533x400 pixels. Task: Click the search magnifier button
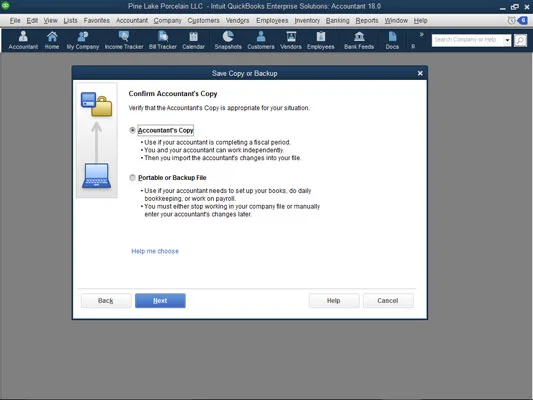520,40
